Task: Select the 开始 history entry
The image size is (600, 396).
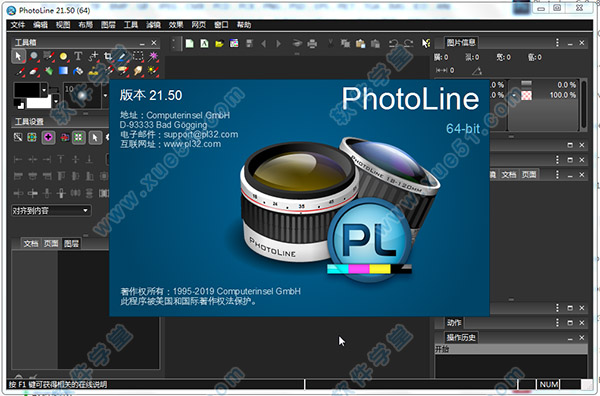Action: pyautogui.click(x=511, y=349)
